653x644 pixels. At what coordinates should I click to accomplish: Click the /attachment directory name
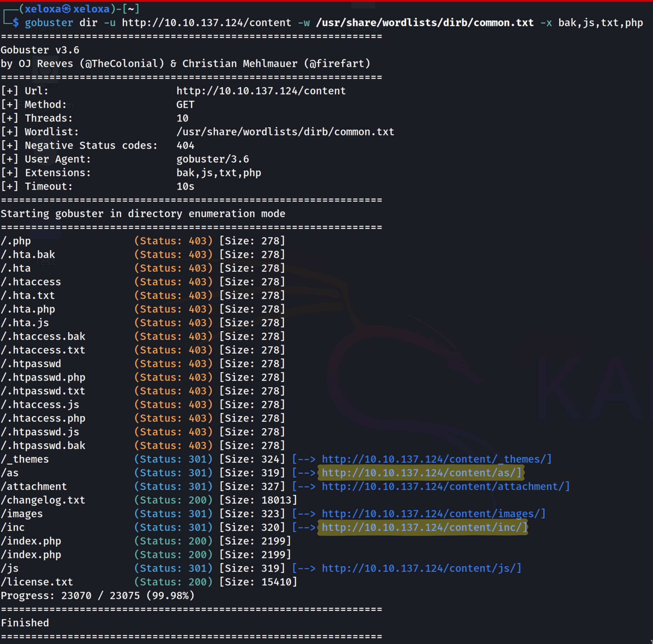tap(34, 487)
